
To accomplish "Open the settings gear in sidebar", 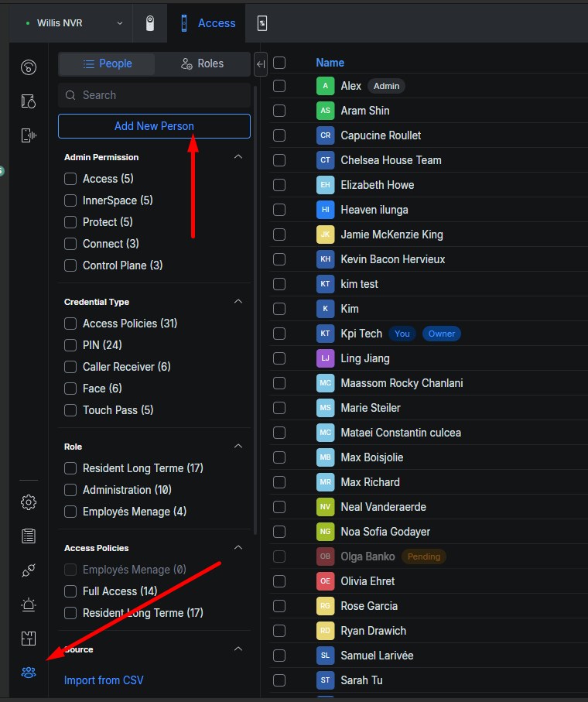I will (x=29, y=502).
